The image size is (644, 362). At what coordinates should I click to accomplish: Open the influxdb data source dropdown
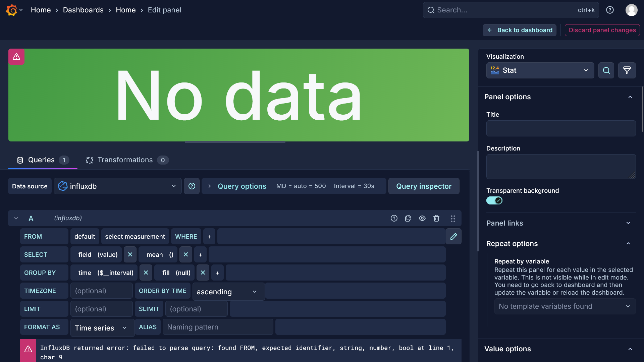tap(117, 186)
